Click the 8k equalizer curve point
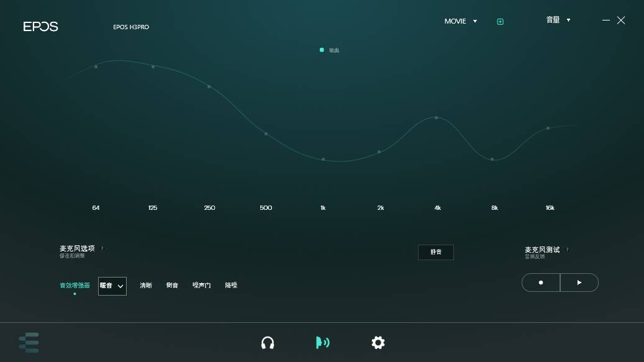Image resolution: width=644 pixels, height=362 pixels. [x=492, y=160]
